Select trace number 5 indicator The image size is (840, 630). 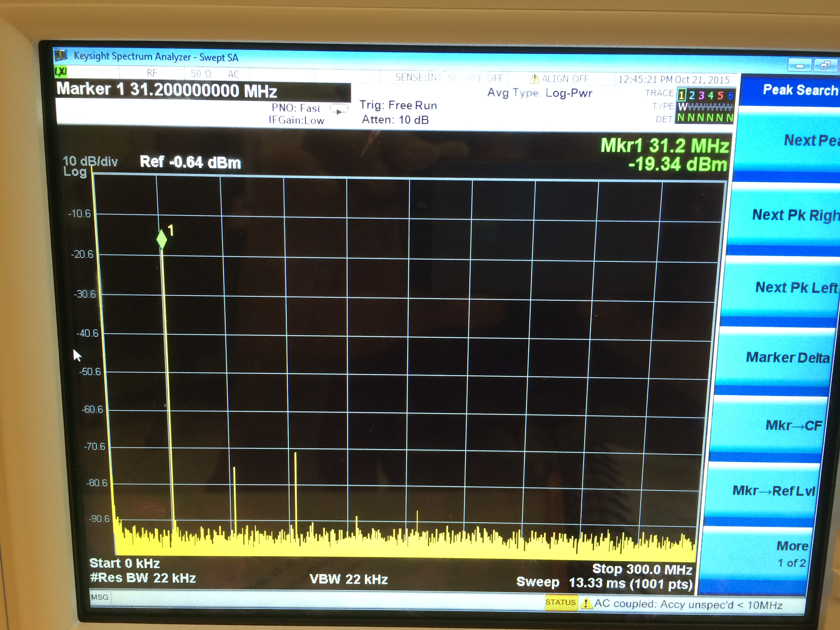(x=720, y=95)
